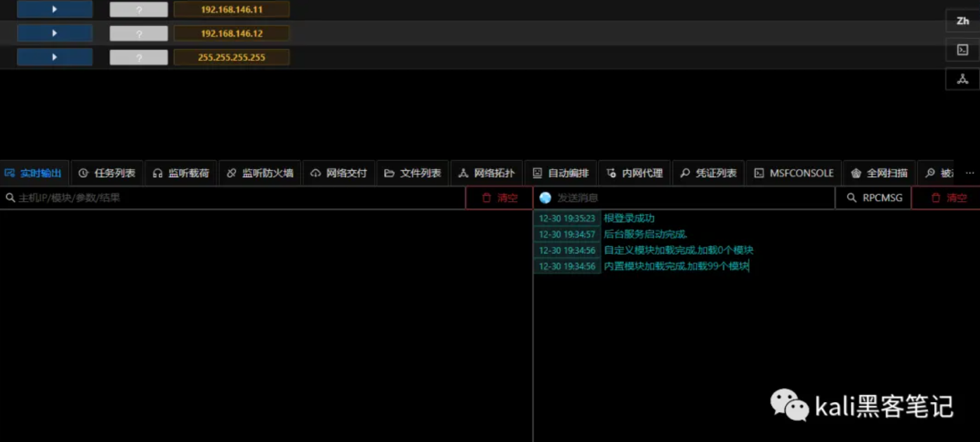Go to the 内网代理 tab
The width and height of the screenshot is (980, 442).
pyautogui.click(x=635, y=173)
